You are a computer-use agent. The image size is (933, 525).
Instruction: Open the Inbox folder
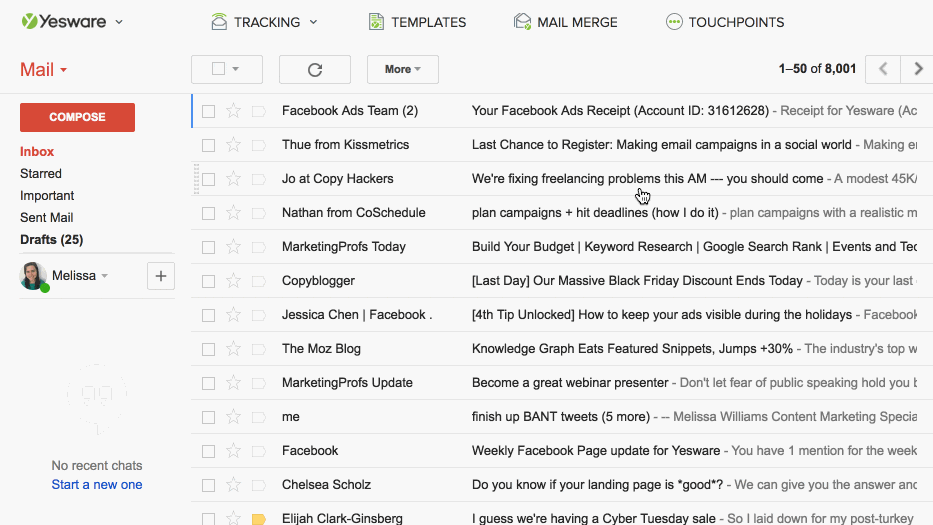click(x=37, y=152)
